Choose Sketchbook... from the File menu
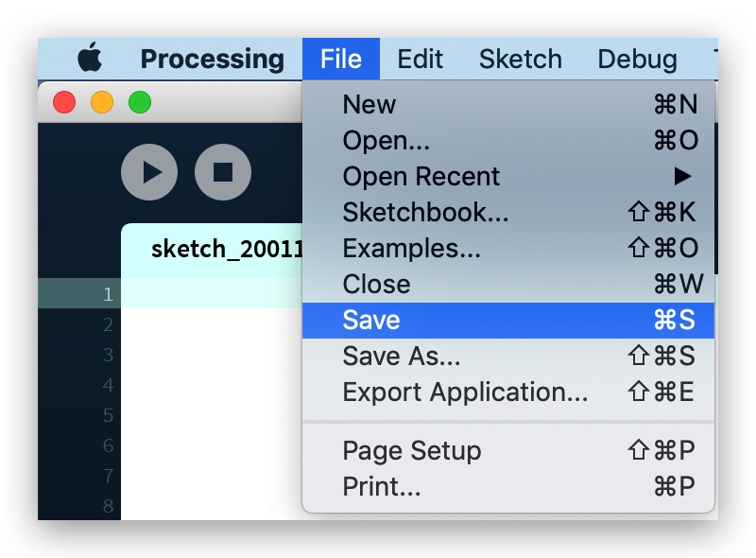 pyautogui.click(x=508, y=213)
